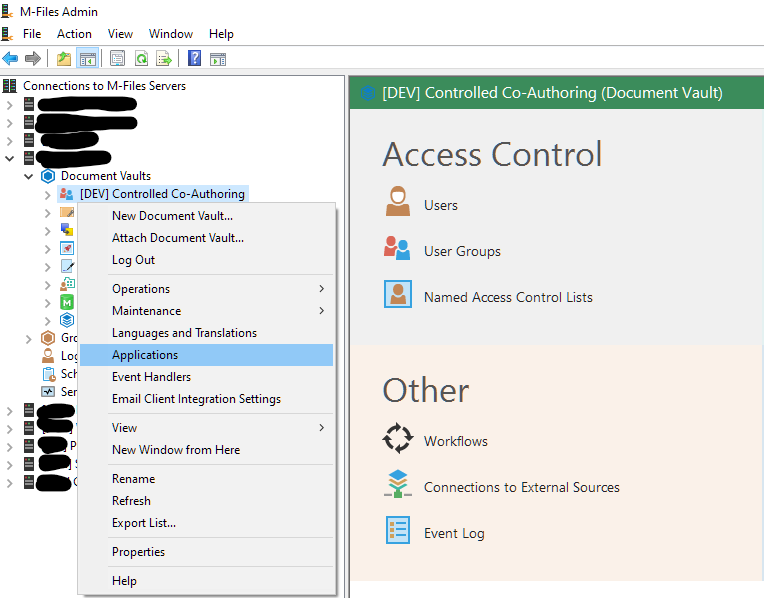Click the vault icon beside [DEV] Controlled Co-Authoring
Image resolution: width=764 pixels, height=598 pixels.
coord(66,194)
